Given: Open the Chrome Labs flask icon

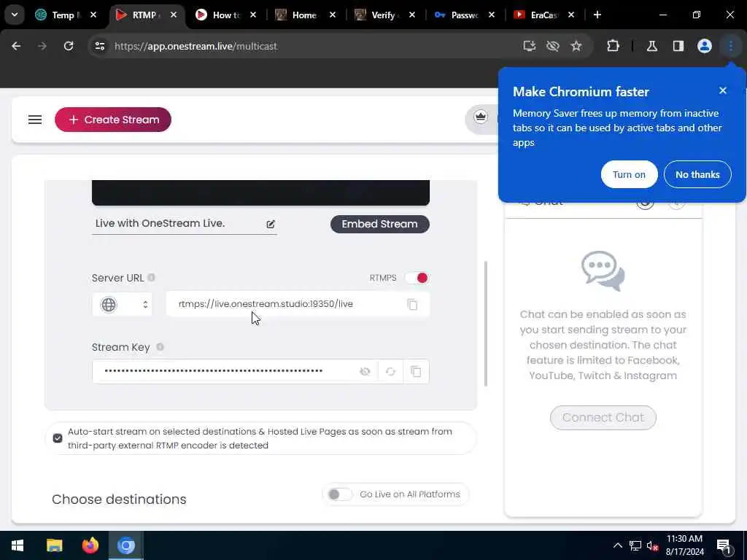Looking at the screenshot, I should click(652, 46).
